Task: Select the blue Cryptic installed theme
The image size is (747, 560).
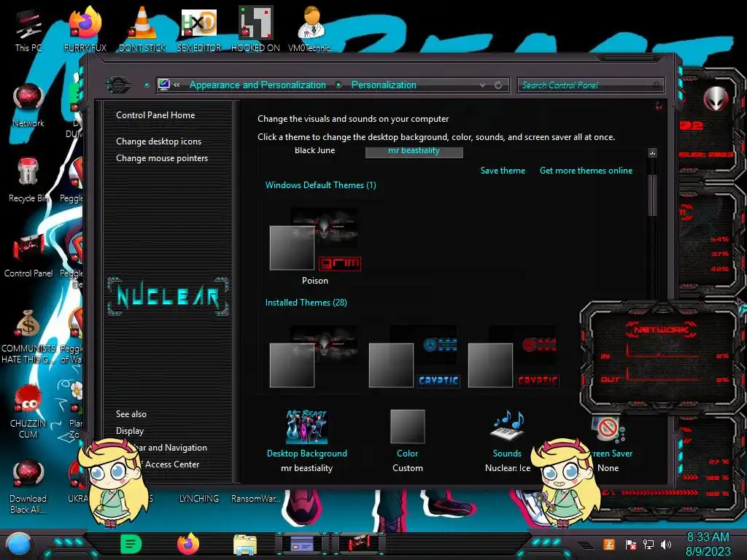Action: (x=414, y=356)
